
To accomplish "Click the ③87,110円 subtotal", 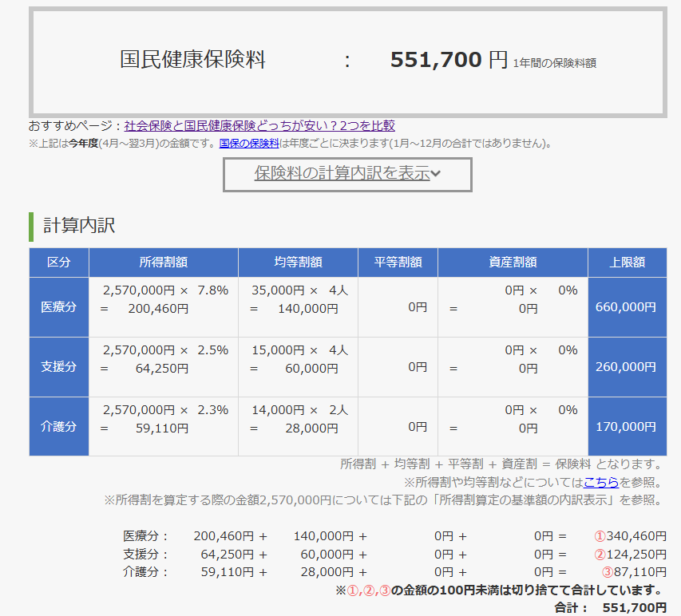I will tap(634, 572).
